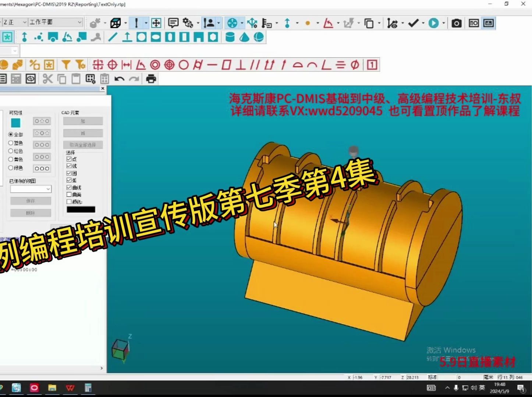This screenshot has height=397, width=532.
Task: Click the teal visibility color swatch
Action: click(x=15, y=123)
